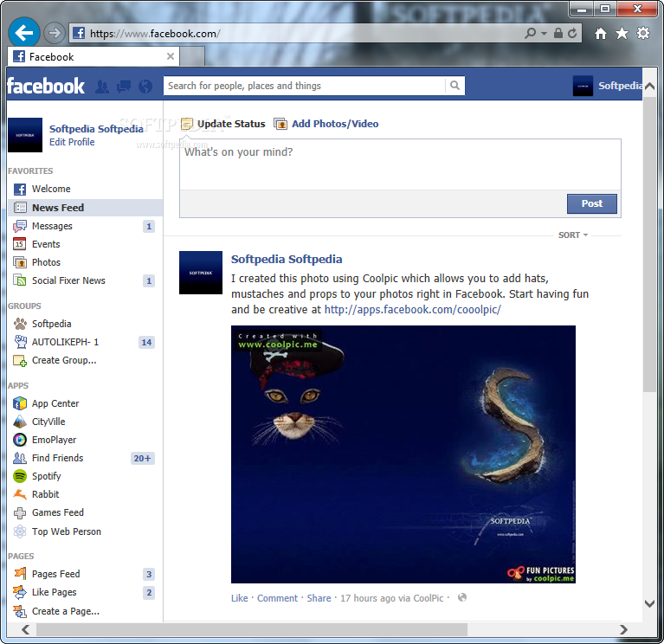Click the Softpedia post author avatar
The height and width of the screenshot is (644, 664).
(x=201, y=273)
